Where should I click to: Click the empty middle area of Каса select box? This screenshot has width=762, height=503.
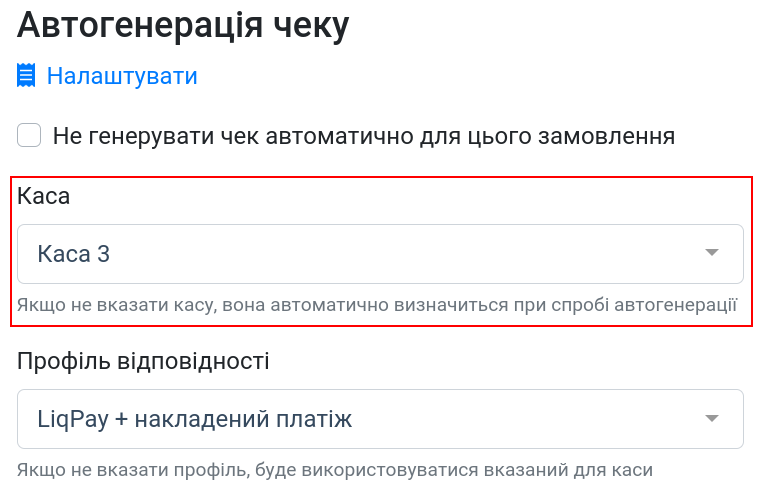403,254
